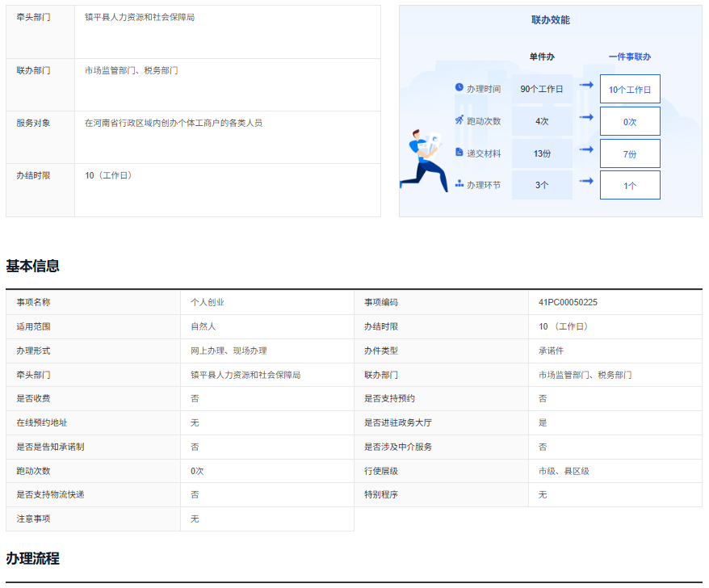Image resolution: width=709 pixels, height=588 pixels.
Task: Click the outlined 1个 box
Action: 629,184
